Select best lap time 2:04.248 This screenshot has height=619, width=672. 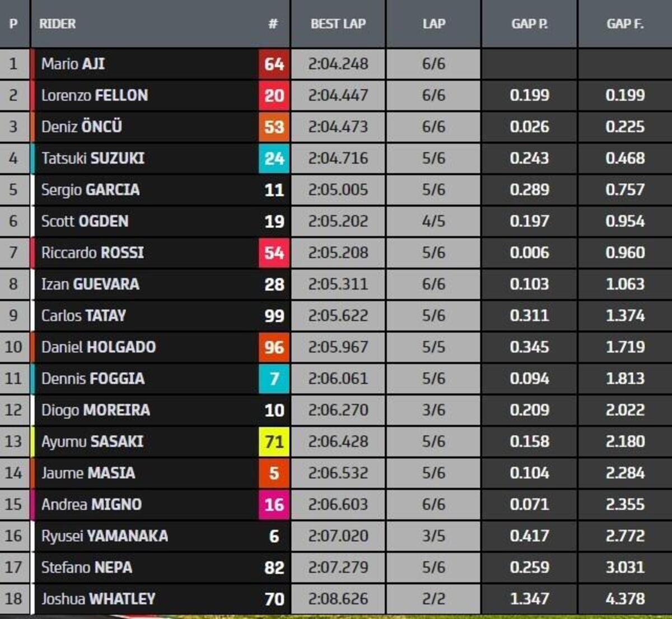338,64
